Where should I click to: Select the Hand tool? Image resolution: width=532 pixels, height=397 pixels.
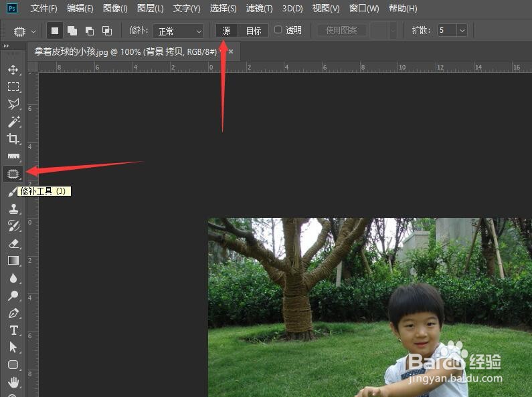click(13, 382)
